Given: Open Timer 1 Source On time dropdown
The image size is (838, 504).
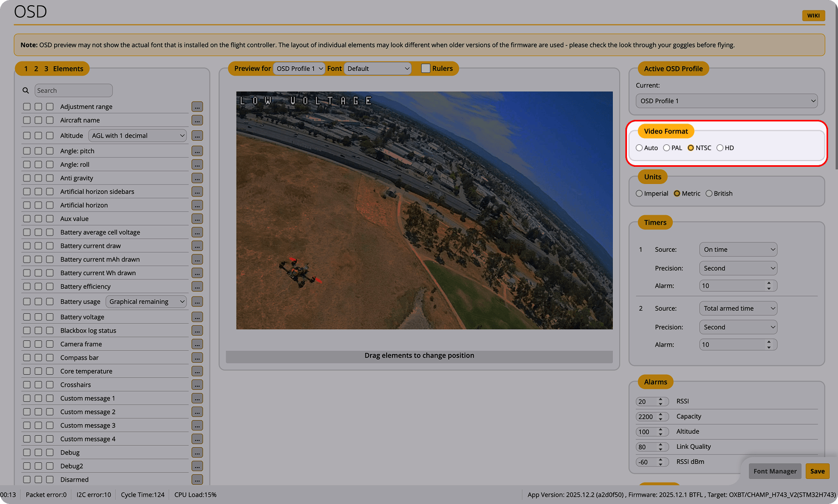Looking at the screenshot, I should [x=738, y=250].
